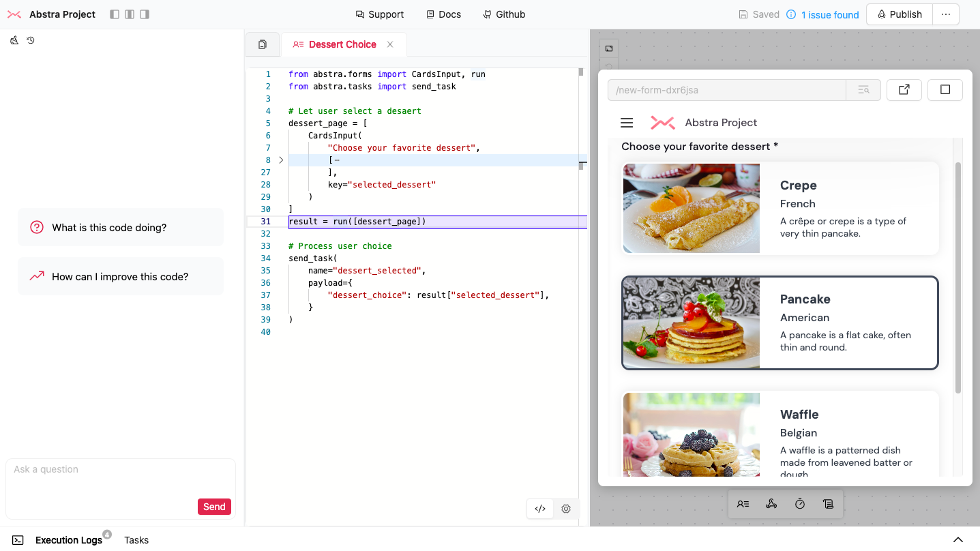Open the hamburger menu in form preview

click(x=627, y=123)
